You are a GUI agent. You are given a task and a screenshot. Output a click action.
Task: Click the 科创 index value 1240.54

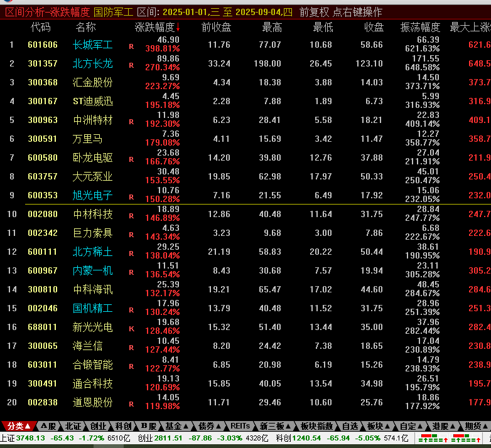tap(306, 439)
